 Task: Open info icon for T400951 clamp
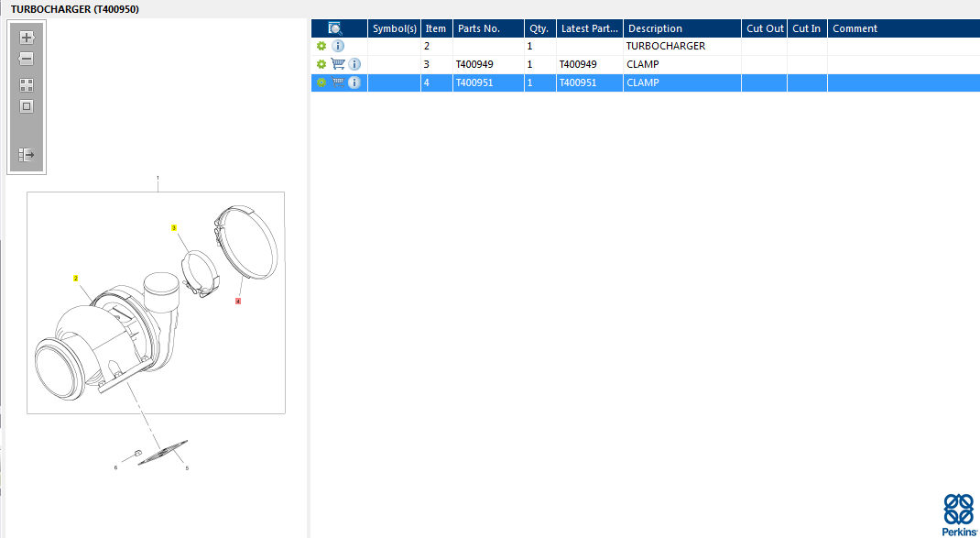point(354,82)
